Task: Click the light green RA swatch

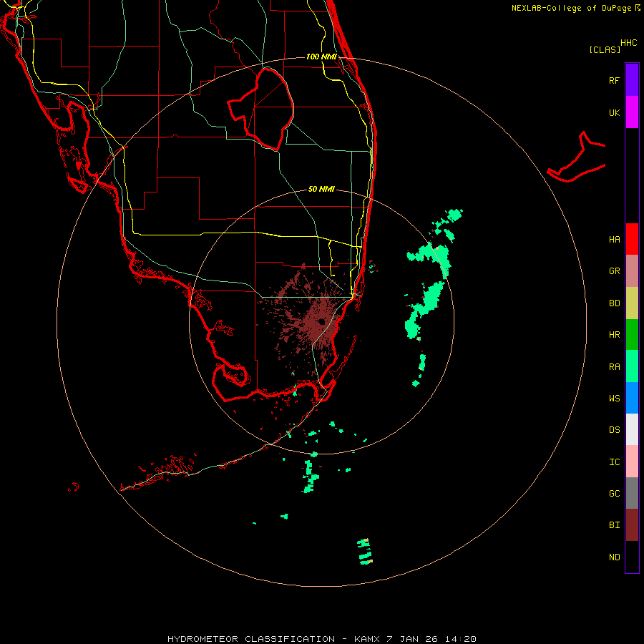Action: (x=632, y=366)
